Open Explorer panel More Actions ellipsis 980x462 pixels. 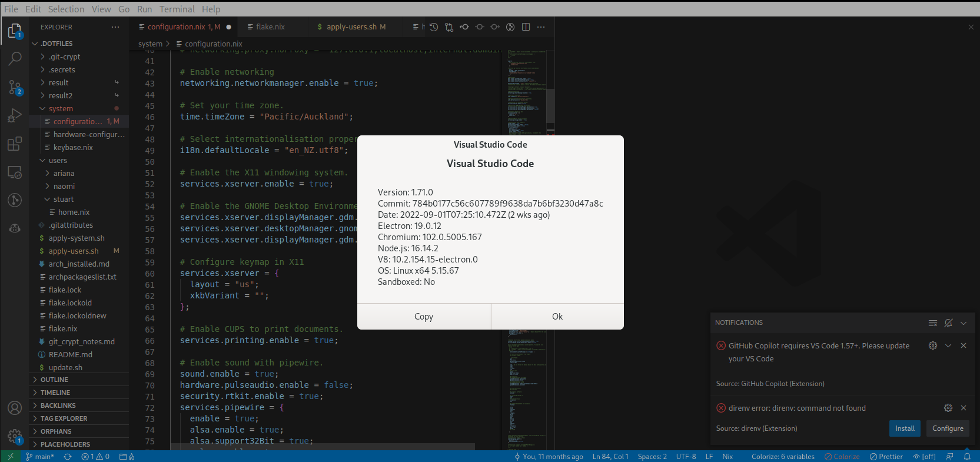pyautogui.click(x=115, y=27)
